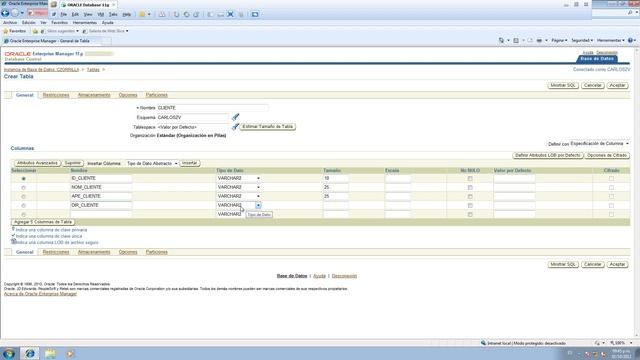Check No NULO for ID_CLIENTE row

[470, 178]
